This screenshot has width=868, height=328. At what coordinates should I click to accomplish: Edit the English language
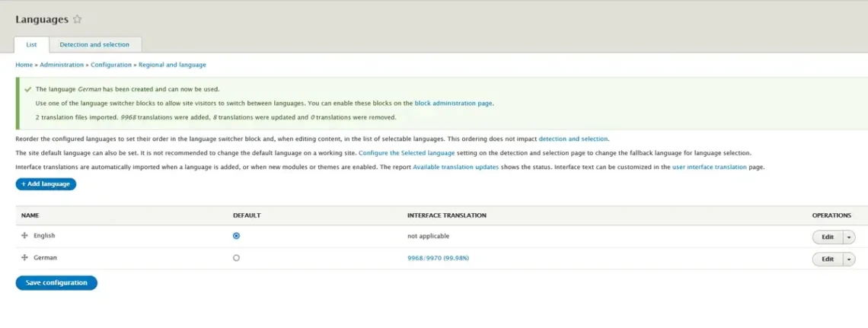pyautogui.click(x=828, y=237)
